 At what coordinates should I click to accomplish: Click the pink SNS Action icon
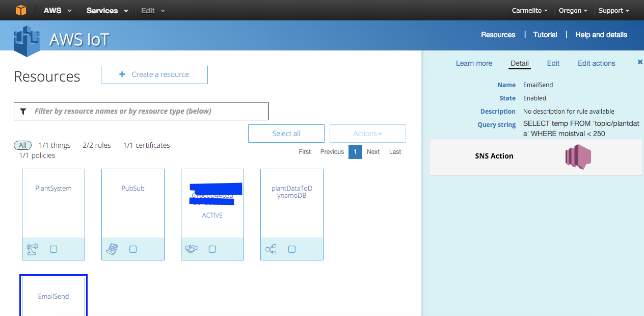pyautogui.click(x=577, y=156)
